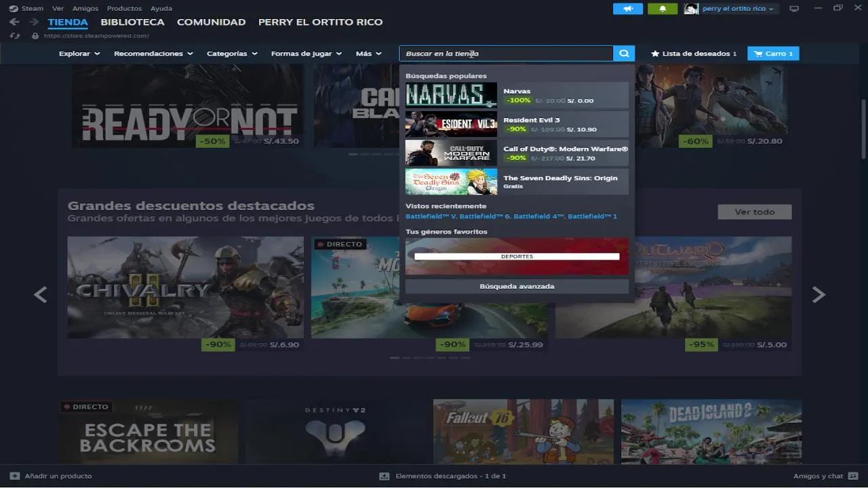Open the Fallout 76 tile
Image resolution: width=868 pixels, height=488 pixels.
[x=524, y=432]
